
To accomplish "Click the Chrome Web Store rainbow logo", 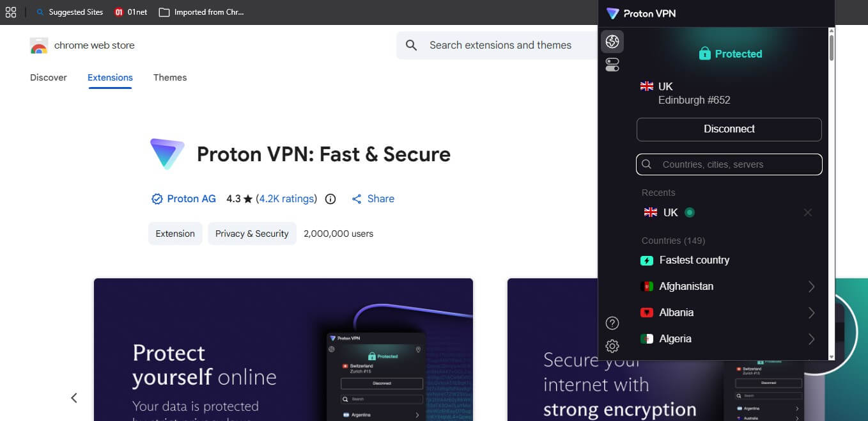I will [38, 45].
